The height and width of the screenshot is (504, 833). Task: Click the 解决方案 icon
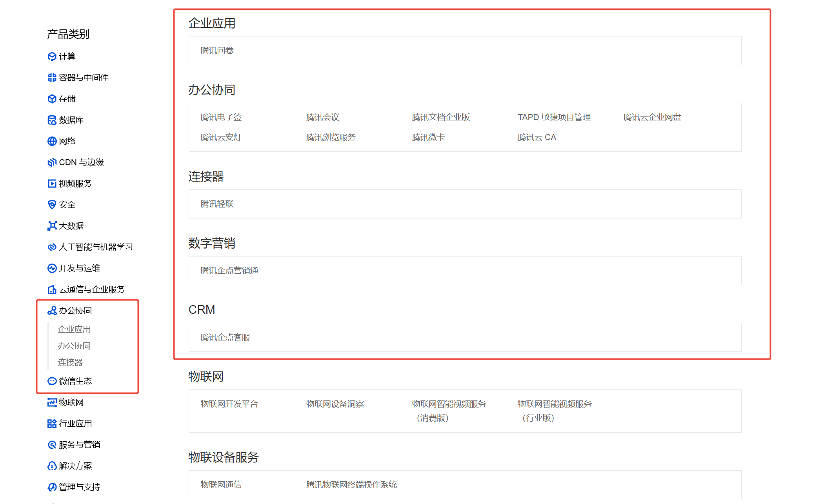pos(52,466)
